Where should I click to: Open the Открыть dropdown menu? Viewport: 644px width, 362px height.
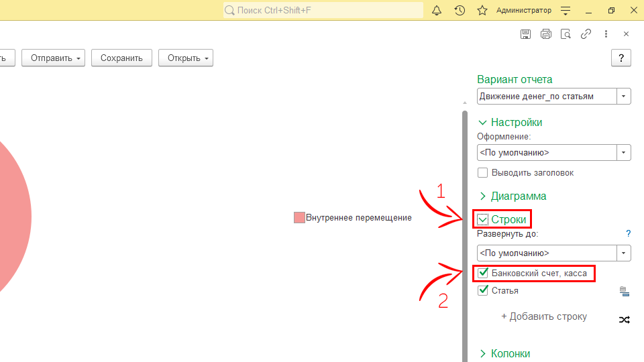[x=185, y=58]
